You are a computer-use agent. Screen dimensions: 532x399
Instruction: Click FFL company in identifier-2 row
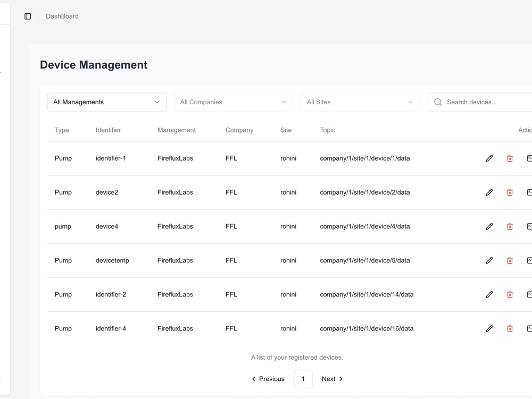(x=231, y=295)
